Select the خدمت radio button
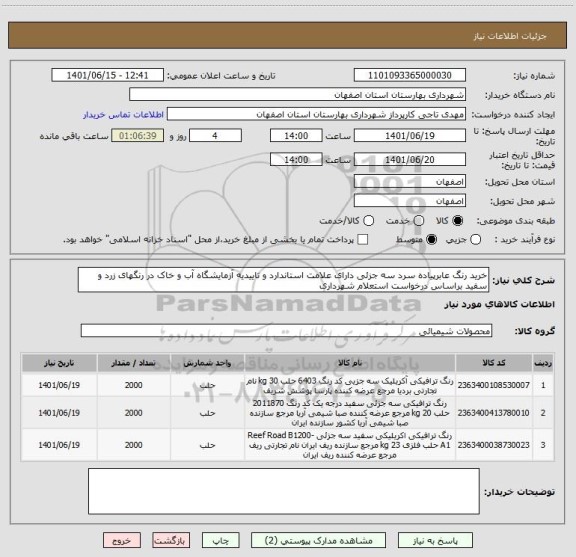 click(x=419, y=221)
